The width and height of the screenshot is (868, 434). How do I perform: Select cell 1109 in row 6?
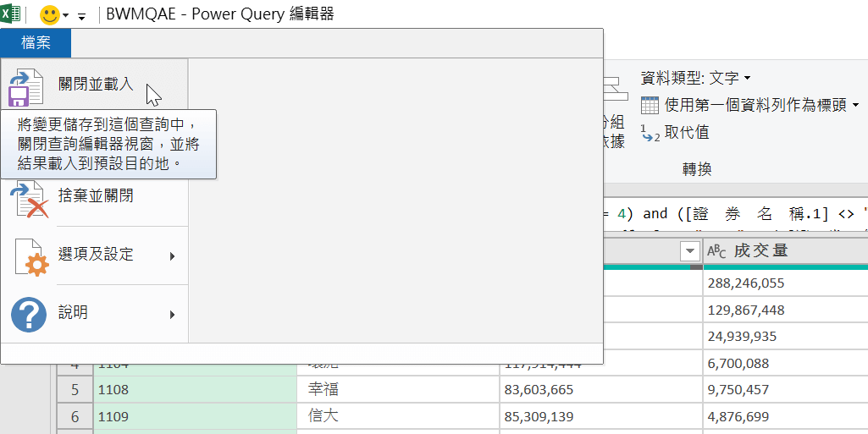(x=195, y=416)
